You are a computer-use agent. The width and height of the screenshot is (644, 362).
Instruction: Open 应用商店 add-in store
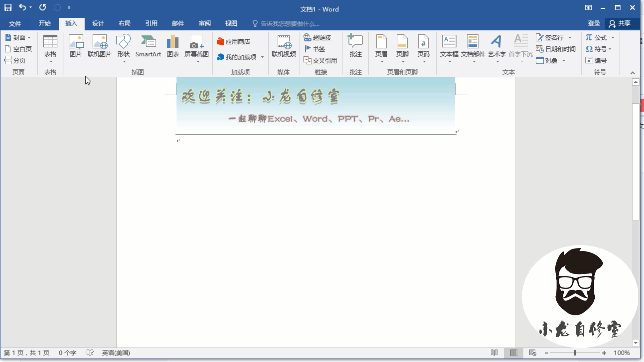(234, 42)
